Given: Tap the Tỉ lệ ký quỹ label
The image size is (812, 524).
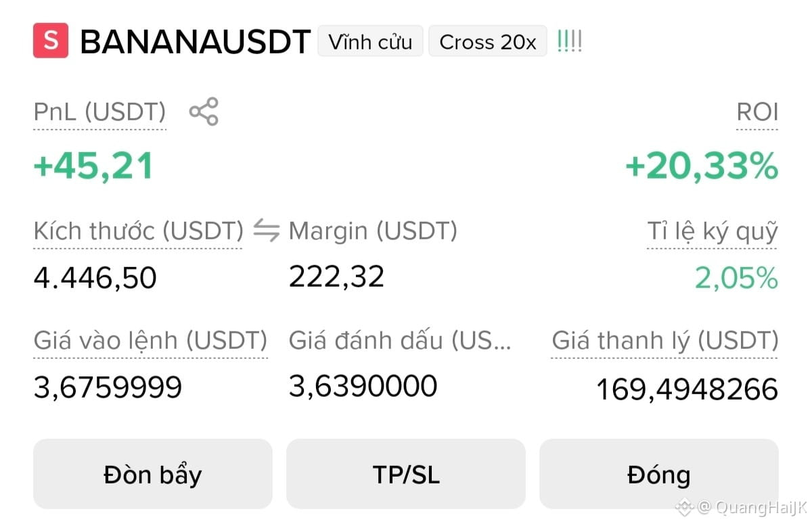Looking at the screenshot, I should pyautogui.click(x=712, y=232).
